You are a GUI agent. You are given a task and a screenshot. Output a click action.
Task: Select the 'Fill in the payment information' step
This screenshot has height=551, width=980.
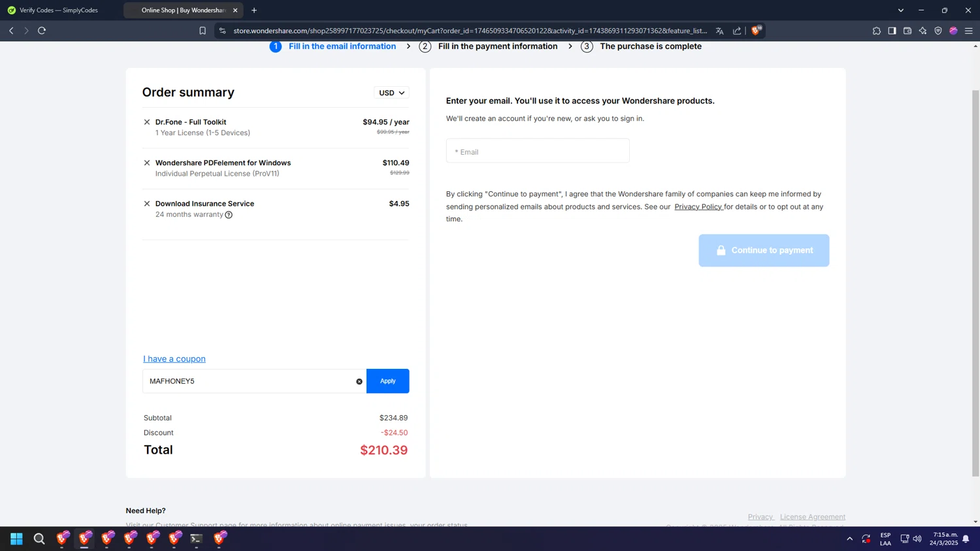coord(489,46)
